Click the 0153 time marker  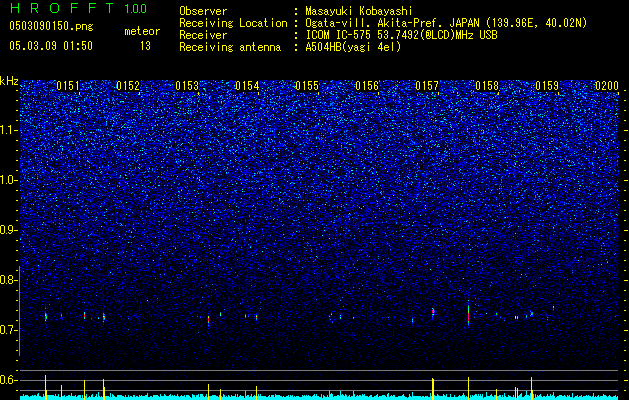(x=187, y=86)
